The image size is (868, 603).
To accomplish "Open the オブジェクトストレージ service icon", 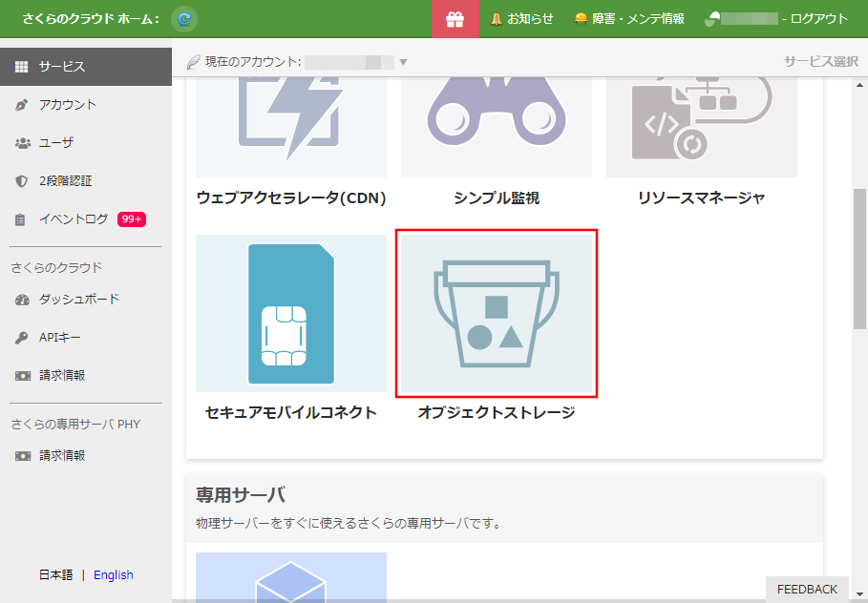I will point(497,313).
